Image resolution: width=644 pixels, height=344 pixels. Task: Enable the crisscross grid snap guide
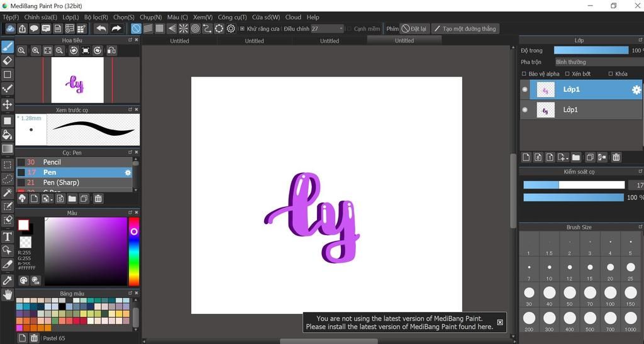pos(160,28)
